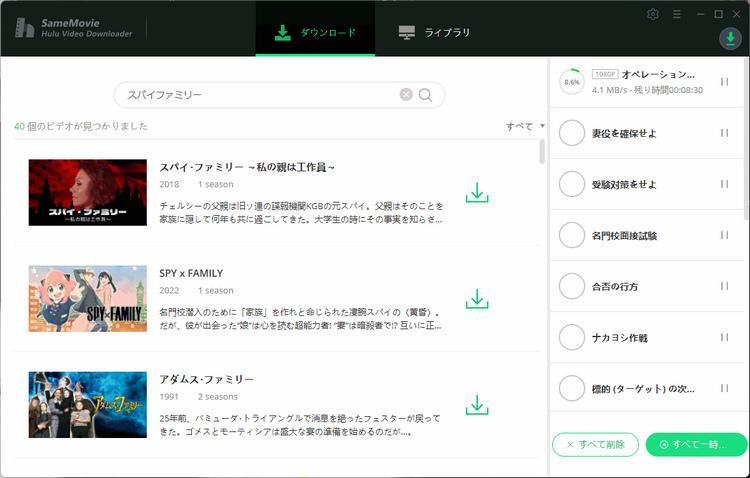The height and width of the screenshot is (478, 750).
Task: Close the SameMovie window
Action: pyautogui.click(x=737, y=14)
